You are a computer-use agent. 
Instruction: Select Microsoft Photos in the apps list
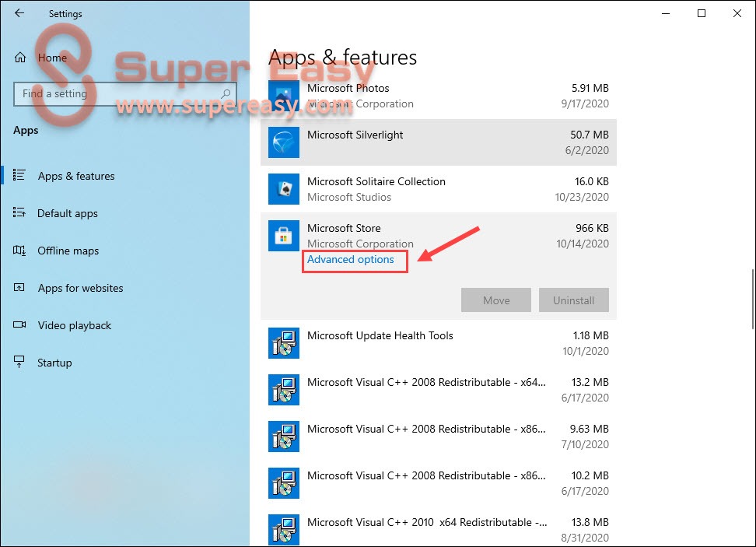pyautogui.click(x=348, y=88)
